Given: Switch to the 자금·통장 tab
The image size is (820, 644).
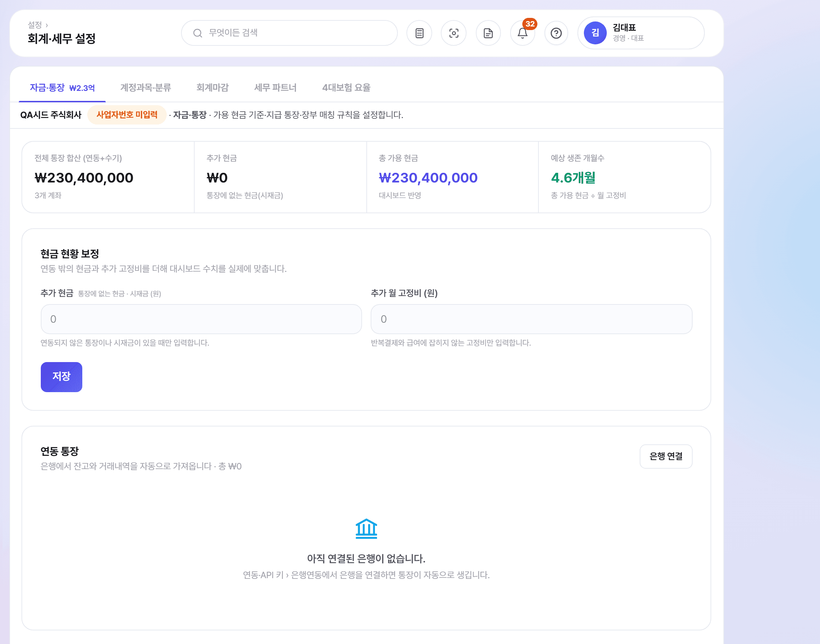Looking at the screenshot, I should [x=62, y=88].
